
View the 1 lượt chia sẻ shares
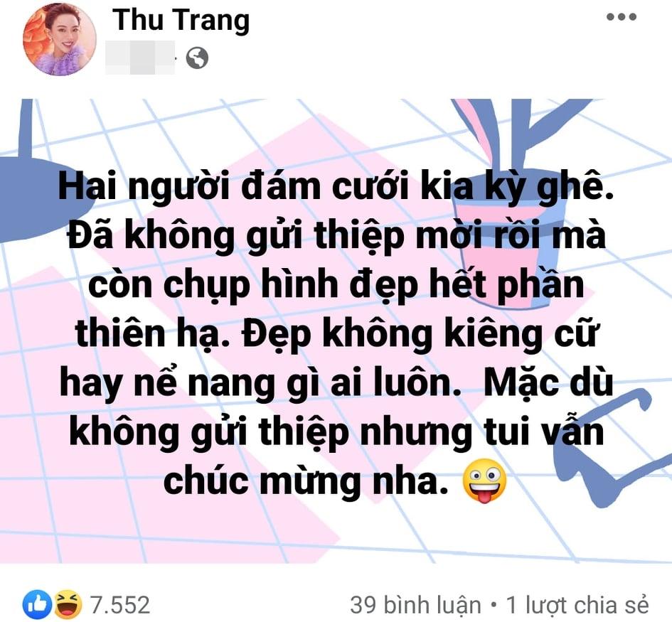point(577,605)
